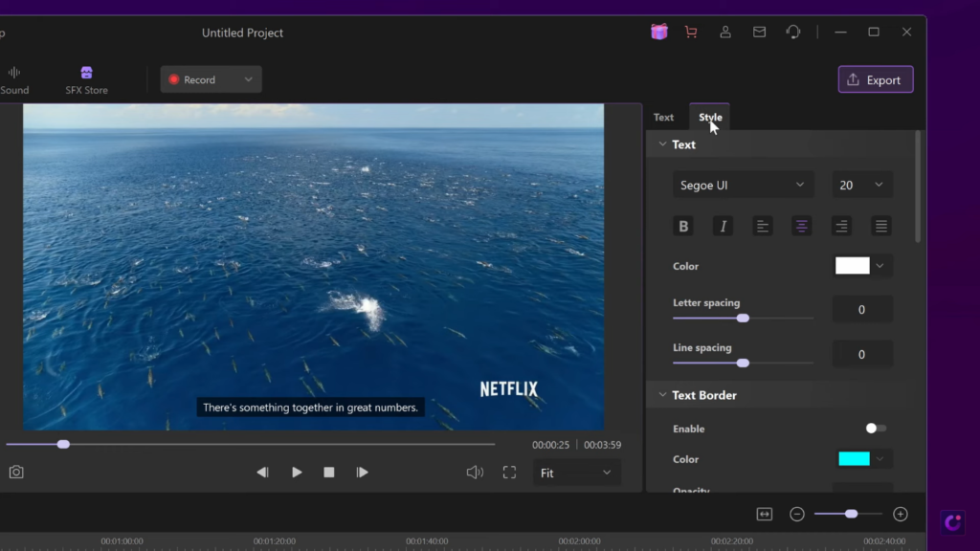Export the project
This screenshot has height=551, width=980.
tap(875, 79)
